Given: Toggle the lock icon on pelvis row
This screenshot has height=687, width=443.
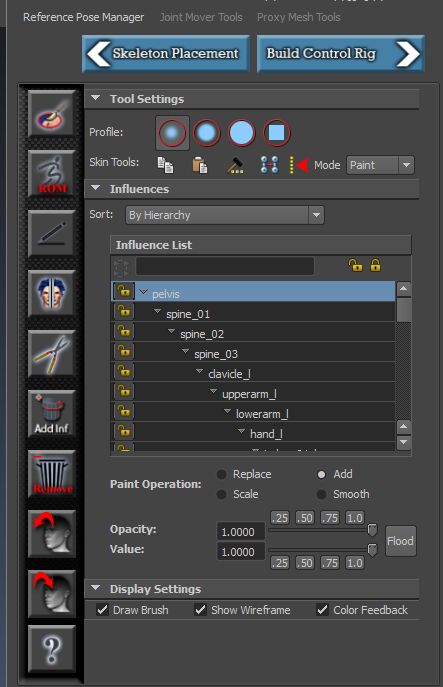Looking at the screenshot, I should coord(124,291).
